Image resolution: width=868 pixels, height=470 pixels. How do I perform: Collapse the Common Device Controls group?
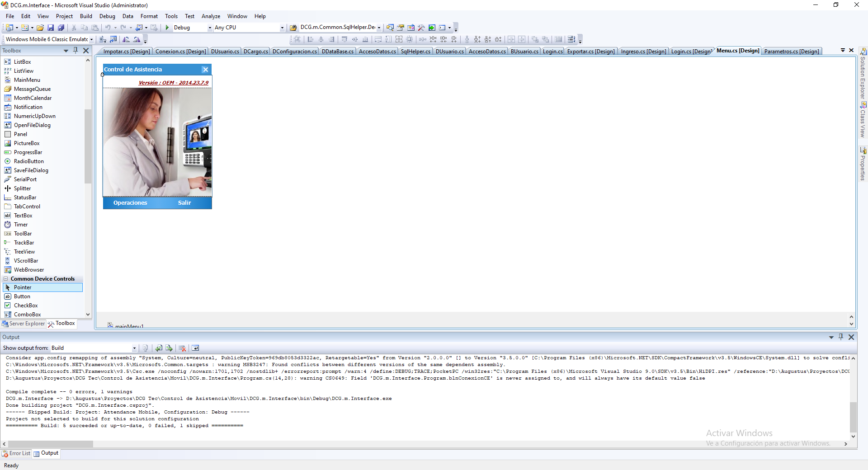pyautogui.click(x=5, y=279)
